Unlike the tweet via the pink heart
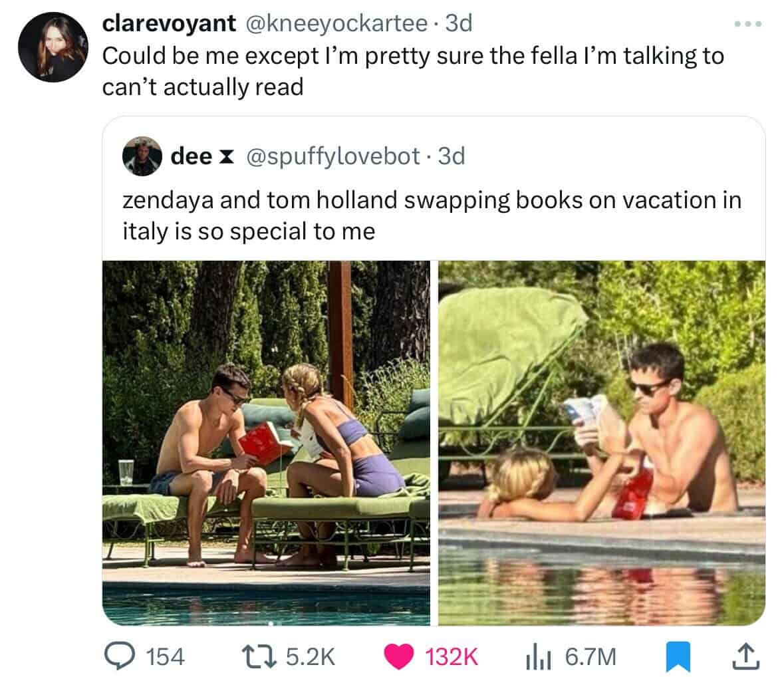This screenshot has width=784, height=677. coord(399,656)
